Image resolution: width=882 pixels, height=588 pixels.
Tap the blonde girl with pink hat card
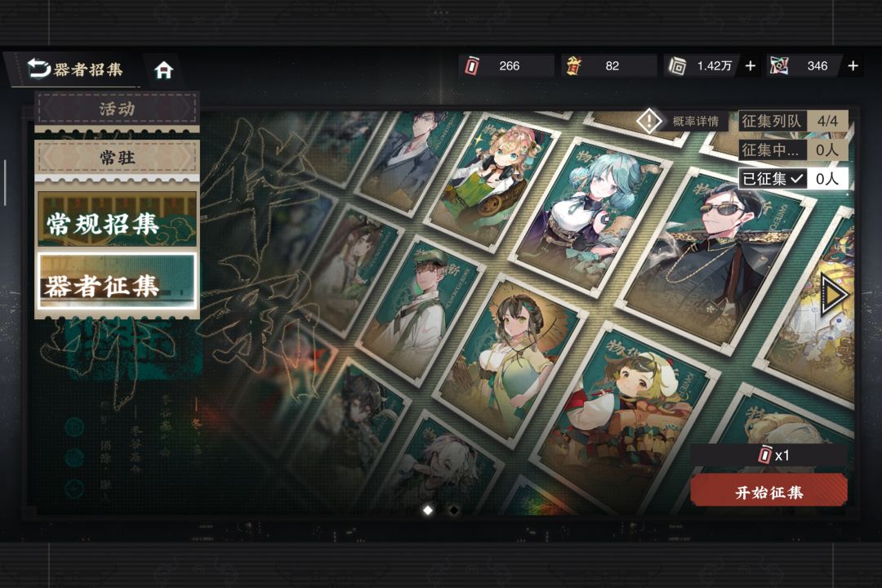(x=492, y=181)
